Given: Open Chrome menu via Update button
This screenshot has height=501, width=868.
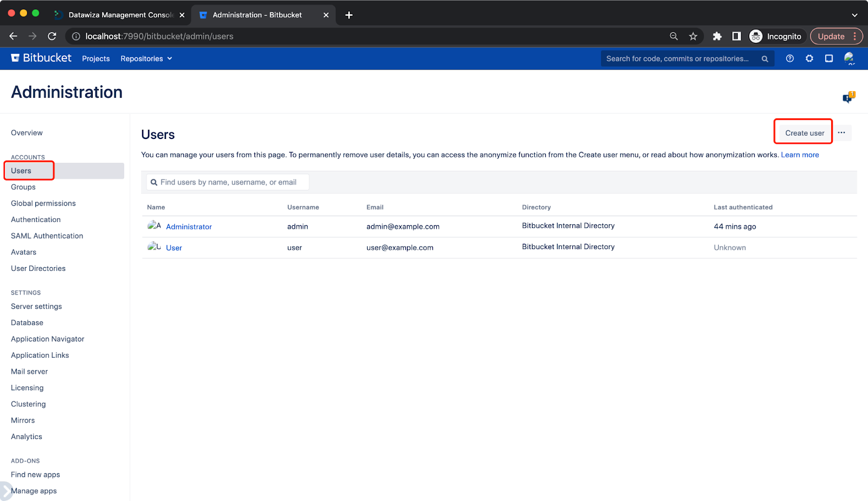Looking at the screenshot, I should [x=836, y=36].
